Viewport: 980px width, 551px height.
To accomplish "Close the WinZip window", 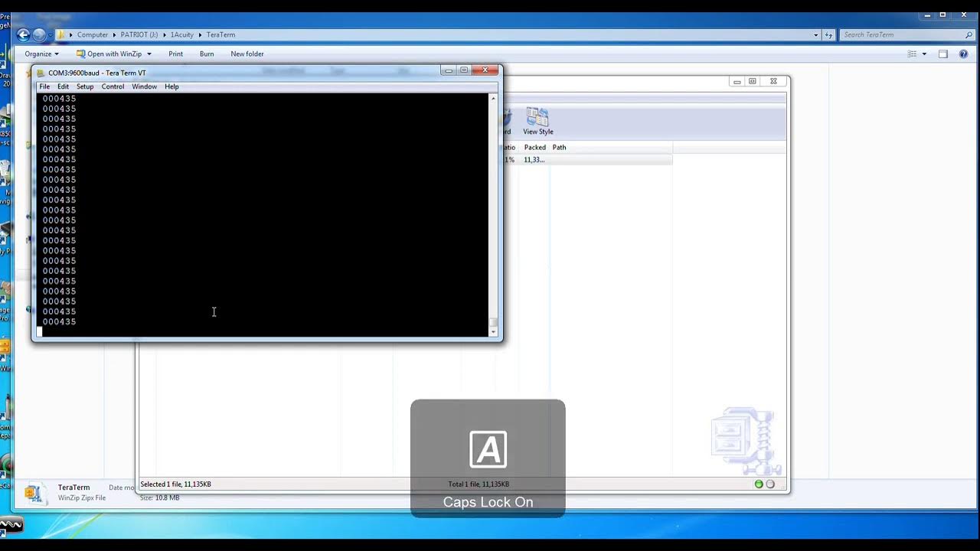I will pyautogui.click(x=773, y=81).
